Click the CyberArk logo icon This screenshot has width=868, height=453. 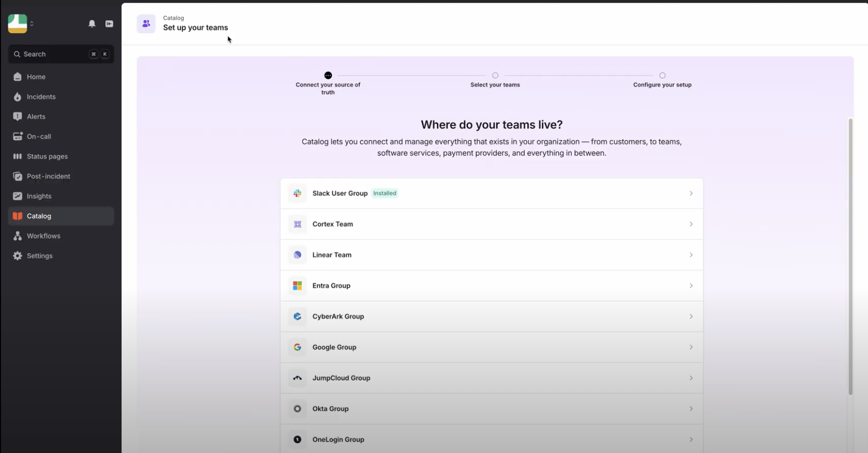(297, 317)
